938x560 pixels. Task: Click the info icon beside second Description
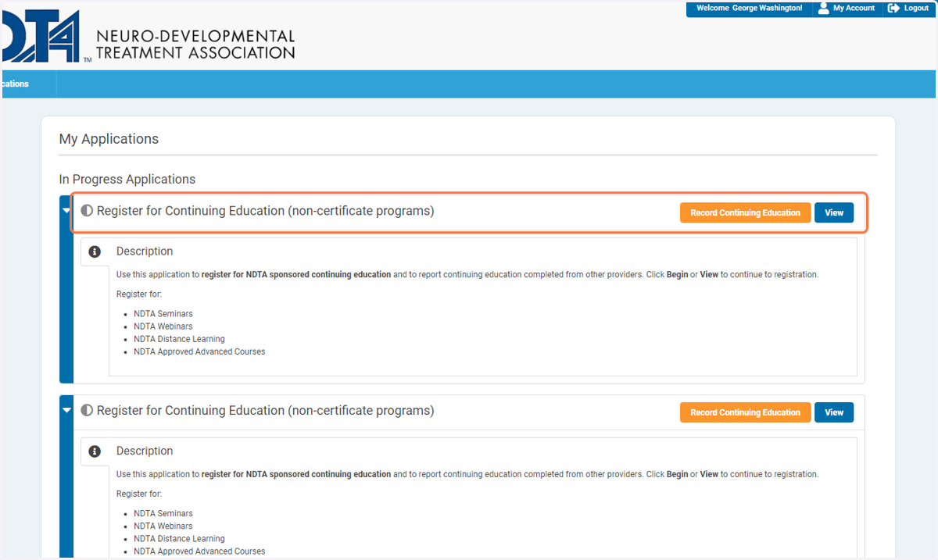(95, 451)
